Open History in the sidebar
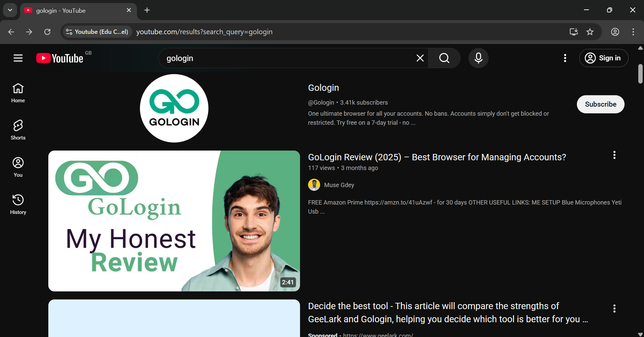This screenshot has width=644, height=337. pyautogui.click(x=18, y=204)
